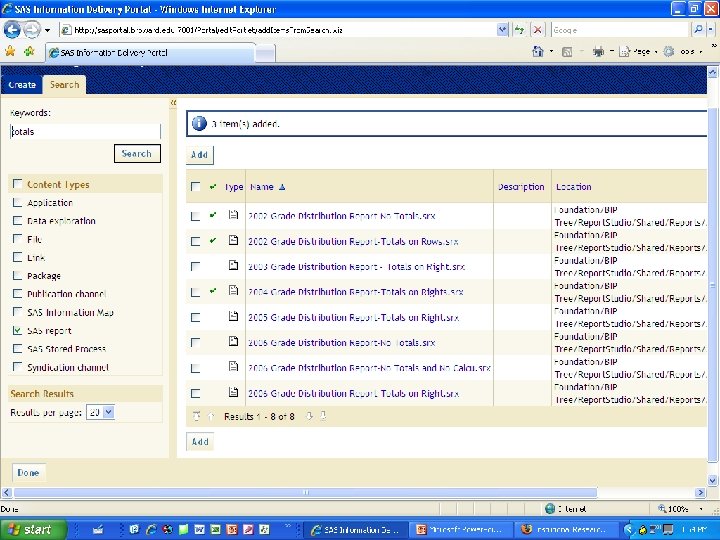This screenshot has height=540, width=720.
Task: Check the SAS Information Map checkbox
Action: [17, 311]
